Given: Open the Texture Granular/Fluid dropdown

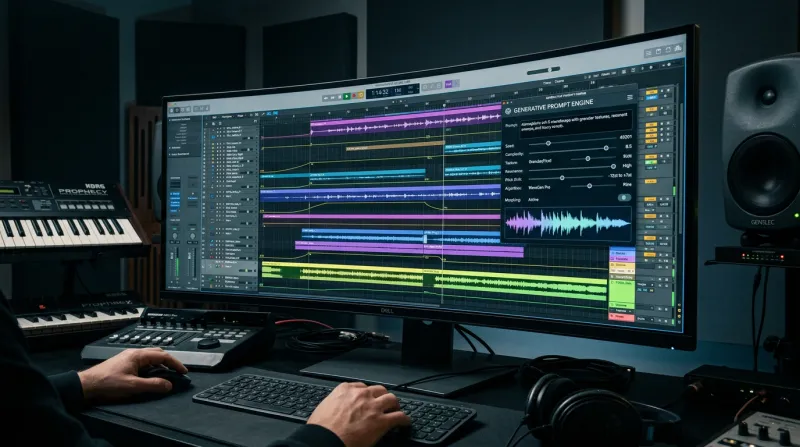Looking at the screenshot, I should [x=540, y=161].
